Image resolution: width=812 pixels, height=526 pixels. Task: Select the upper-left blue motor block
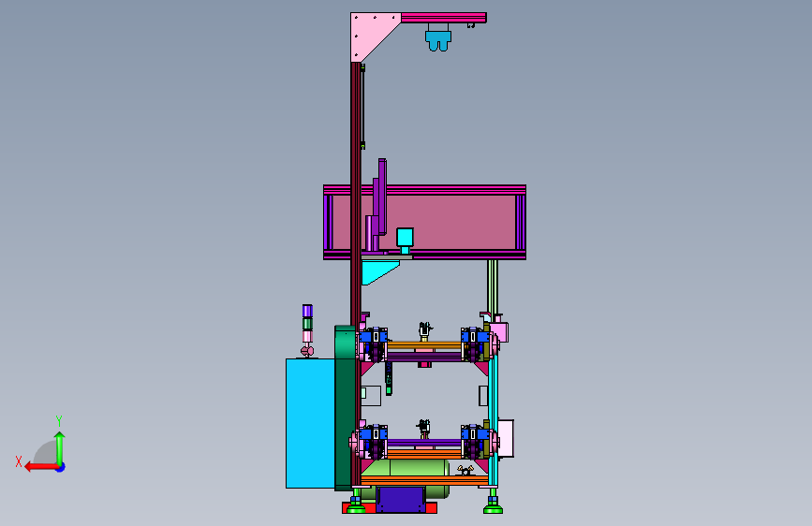click(374, 337)
